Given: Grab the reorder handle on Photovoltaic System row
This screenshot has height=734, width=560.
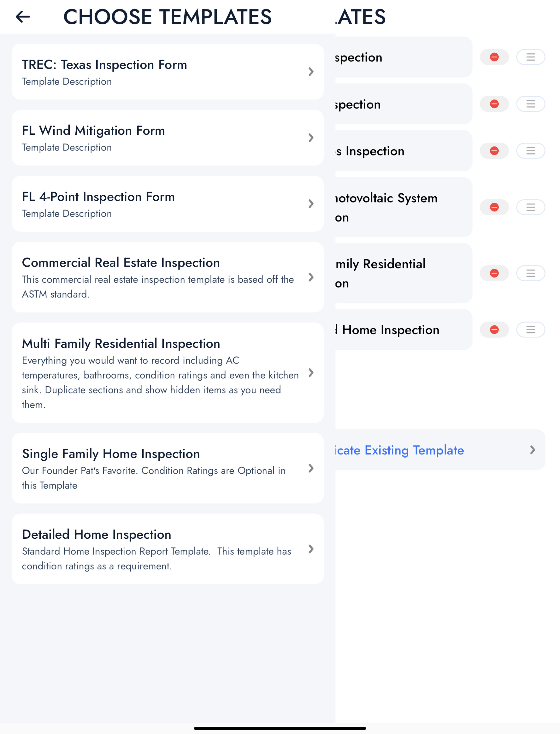Looking at the screenshot, I should pos(530,207).
